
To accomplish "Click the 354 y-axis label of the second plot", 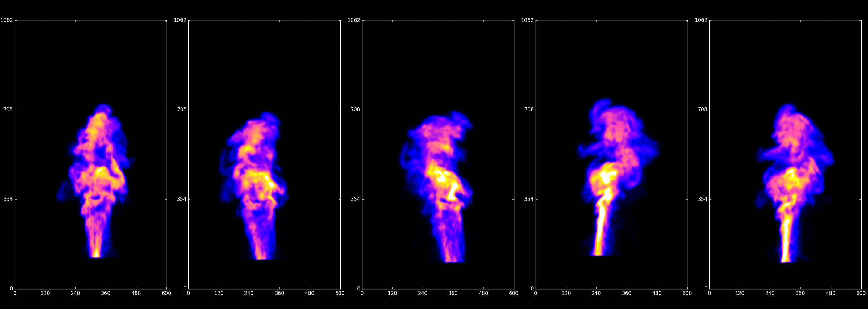I will pos(182,199).
